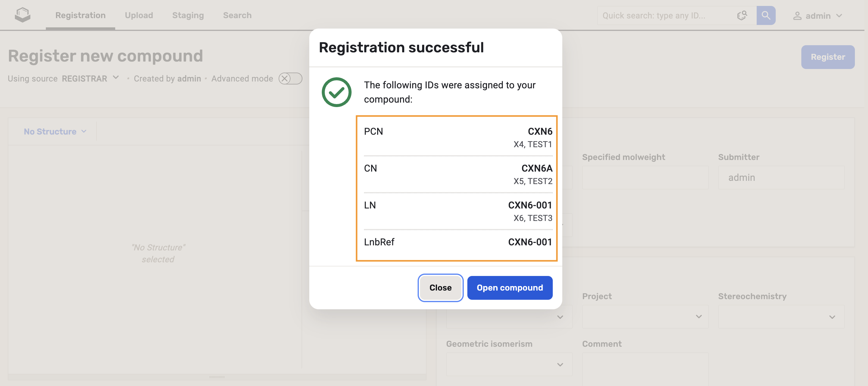Click the magnifier quick search button
This screenshot has width=868, height=386.
coord(766,15)
